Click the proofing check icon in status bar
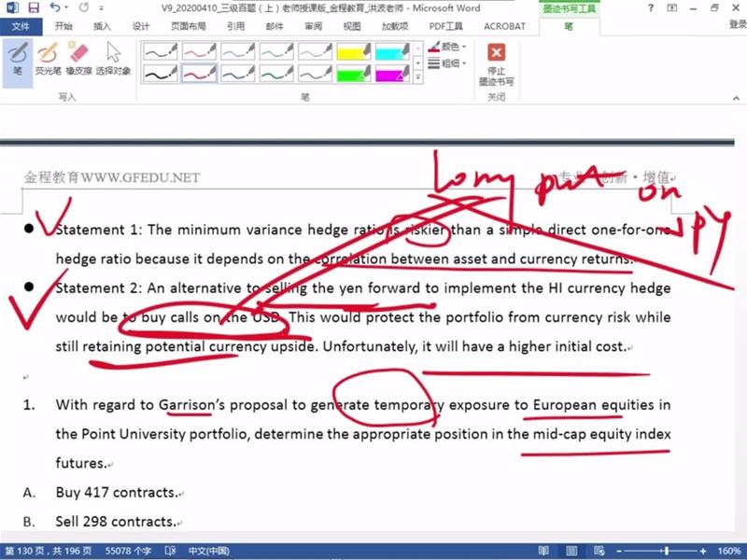This screenshot has height=560, width=747. [171, 551]
